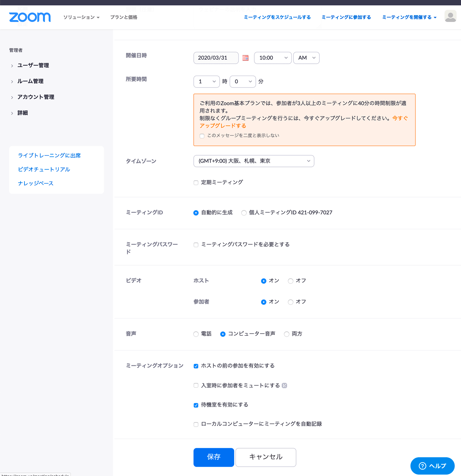The width and height of the screenshot is (461, 476).
Task: Choose 電話 audio option
Action: pos(196,334)
